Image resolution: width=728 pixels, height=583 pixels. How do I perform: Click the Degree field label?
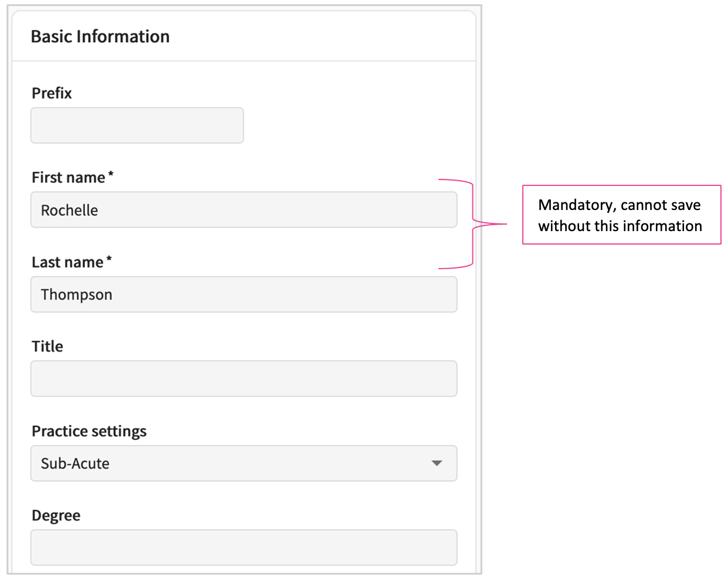pos(56,516)
